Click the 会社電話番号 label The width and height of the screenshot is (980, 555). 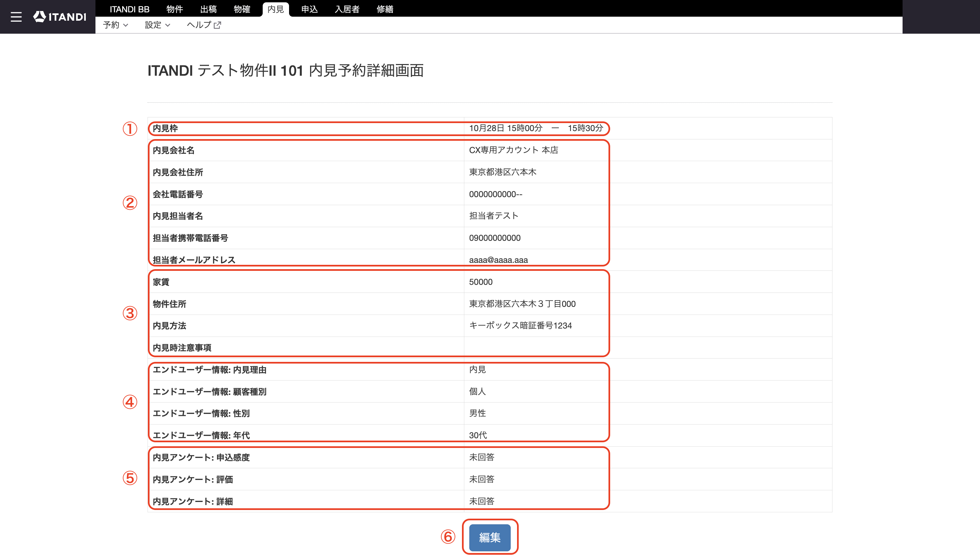pyautogui.click(x=178, y=194)
